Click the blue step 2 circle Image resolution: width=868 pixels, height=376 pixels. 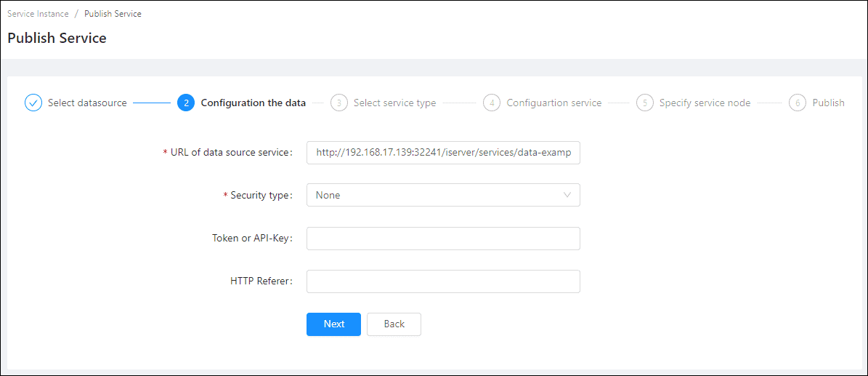pos(186,103)
